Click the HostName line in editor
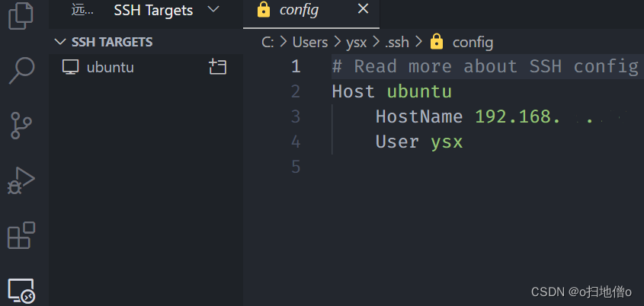644x306 pixels. 419,116
